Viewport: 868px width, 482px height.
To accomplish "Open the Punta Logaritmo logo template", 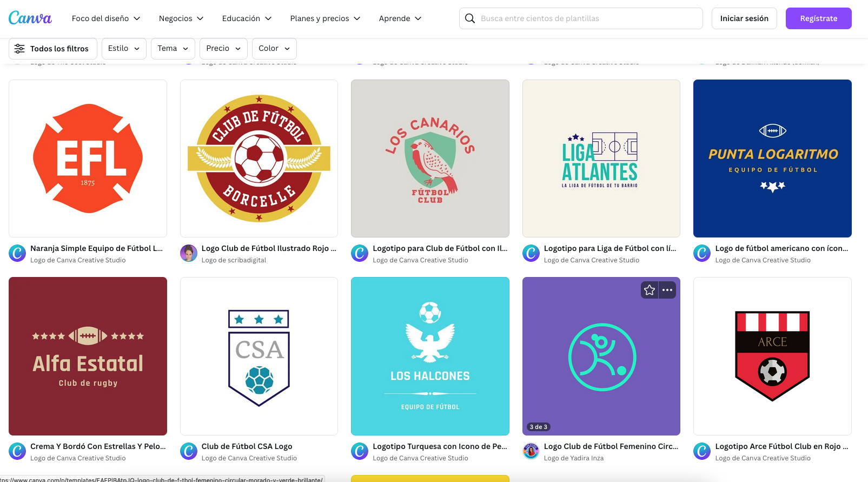I will pyautogui.click(x=772, y=159).
